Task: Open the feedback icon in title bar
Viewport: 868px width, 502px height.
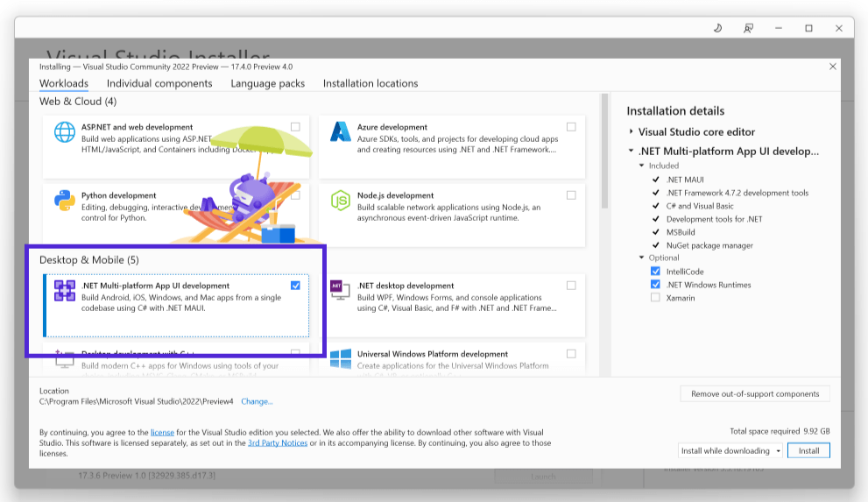Action: tap(748, 28)
